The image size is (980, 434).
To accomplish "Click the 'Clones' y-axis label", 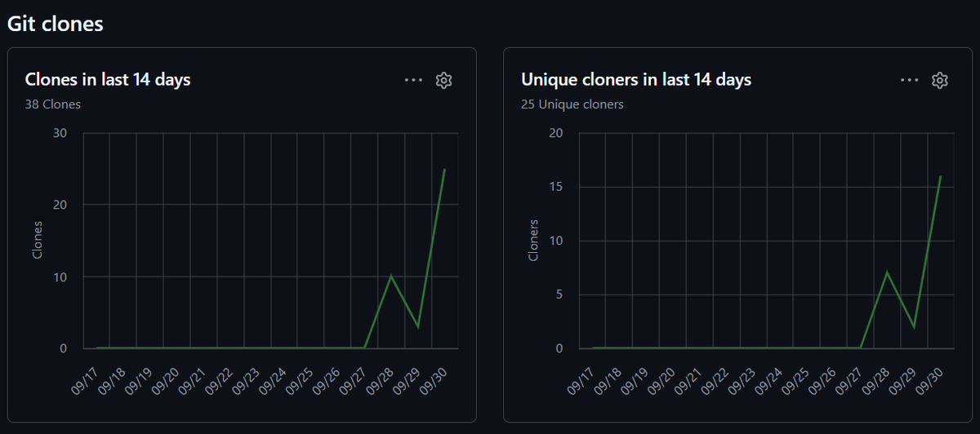I will [x=37, y=240].
